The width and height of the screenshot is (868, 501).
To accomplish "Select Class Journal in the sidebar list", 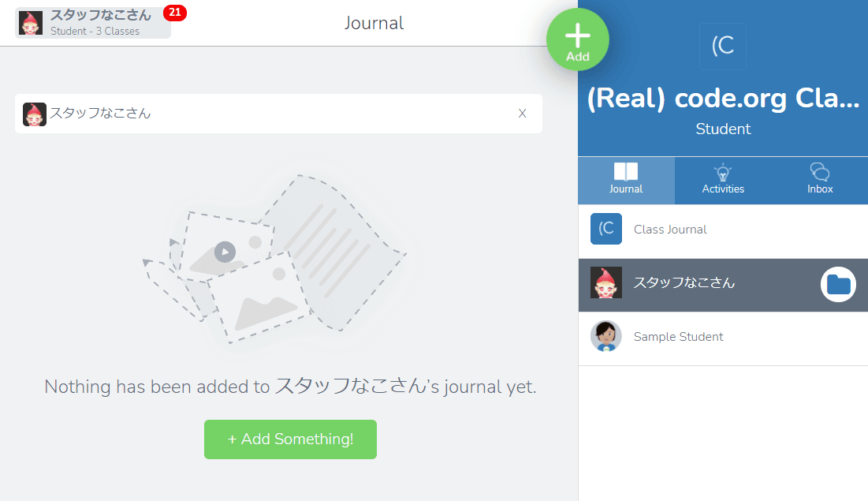I will 670,230.
